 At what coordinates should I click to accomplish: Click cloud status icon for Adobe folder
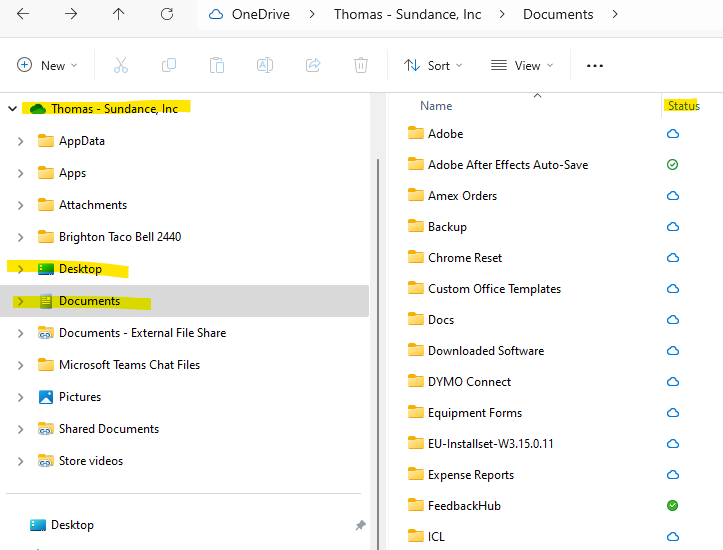click(x=673, y=134)
